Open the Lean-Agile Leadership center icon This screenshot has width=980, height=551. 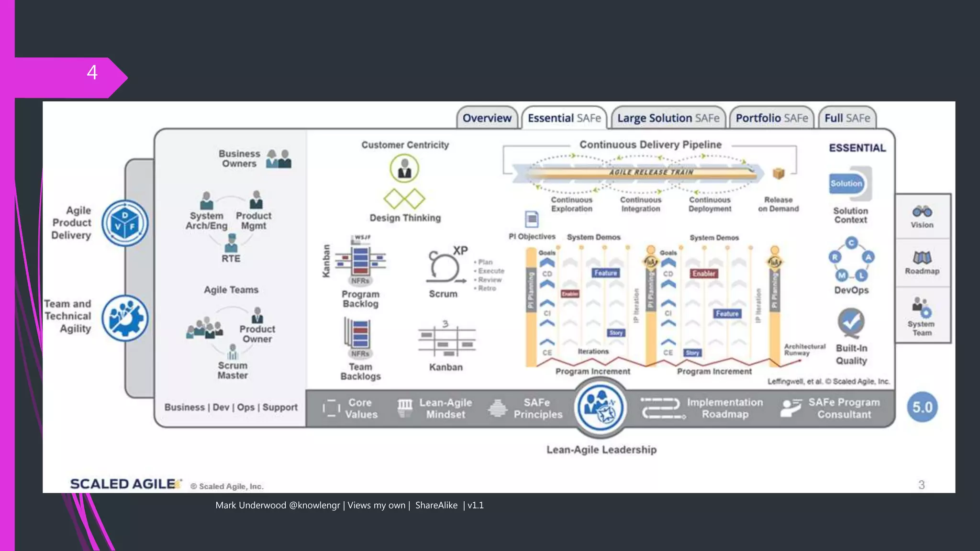601,408
